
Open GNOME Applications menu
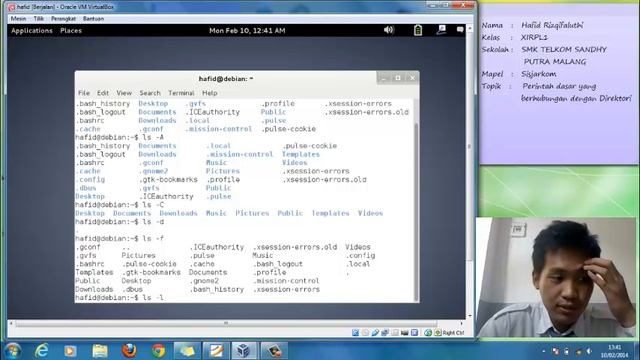click(x=32, y=31)
